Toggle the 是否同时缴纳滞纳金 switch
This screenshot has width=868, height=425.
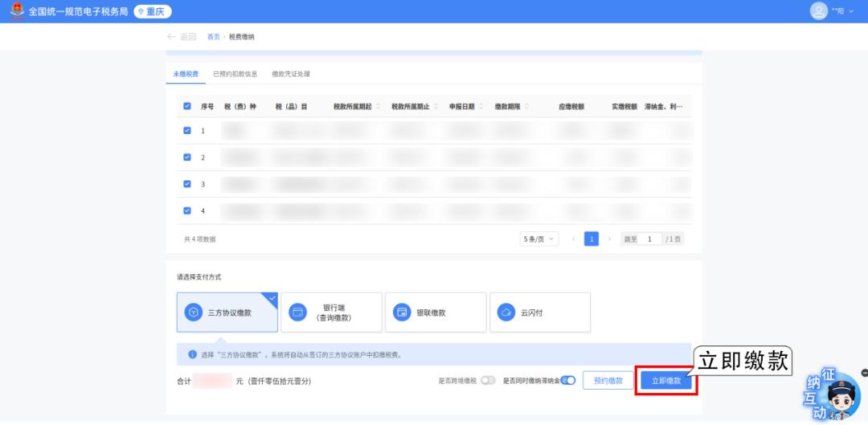coord(568,381)
